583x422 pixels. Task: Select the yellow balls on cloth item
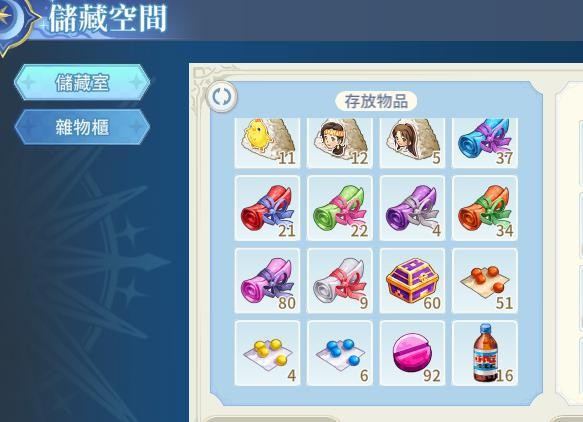267,353
